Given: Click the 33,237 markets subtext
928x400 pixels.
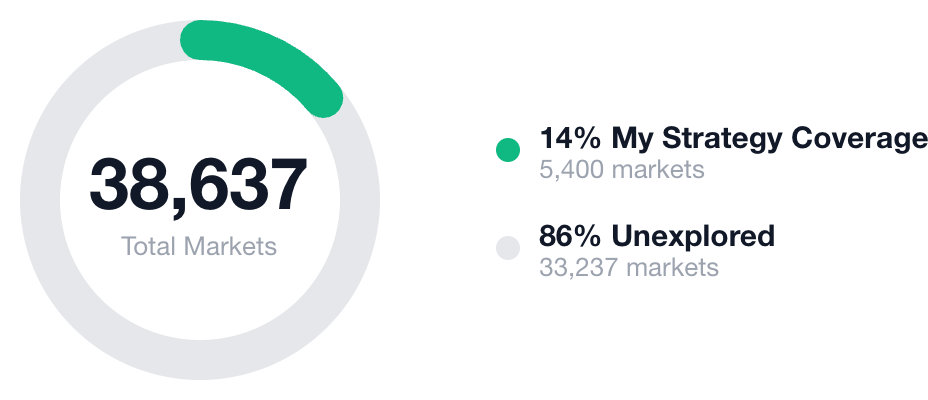Looking at the screenshot, I should (x=628, y=267).
